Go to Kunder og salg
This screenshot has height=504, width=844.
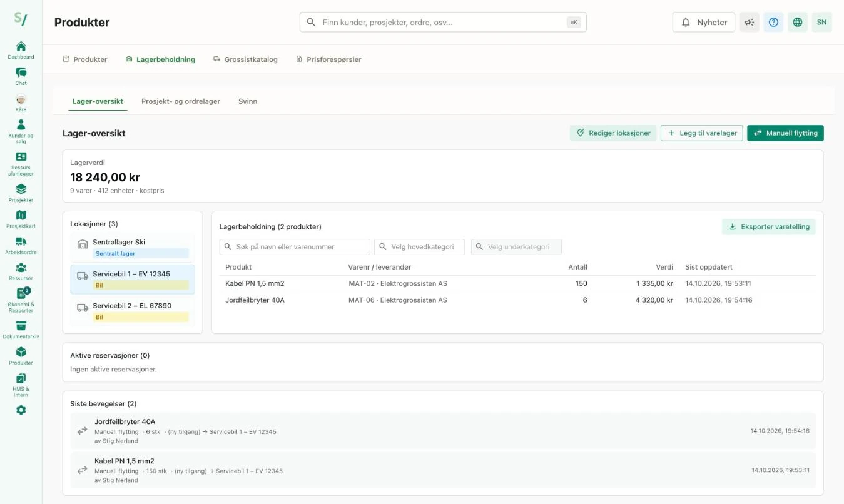click(x=21, y=129)
